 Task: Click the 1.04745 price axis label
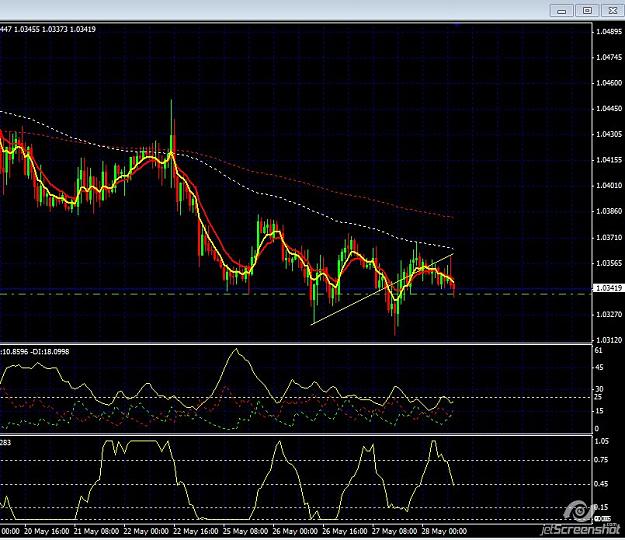609,57
